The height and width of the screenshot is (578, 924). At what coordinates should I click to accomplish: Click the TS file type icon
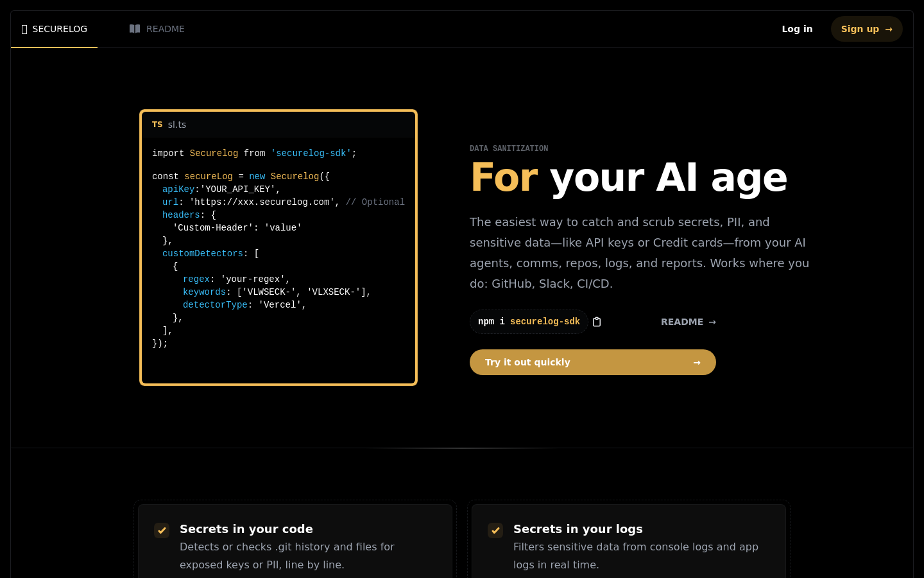pyautogui.click(x=157, y=125)
